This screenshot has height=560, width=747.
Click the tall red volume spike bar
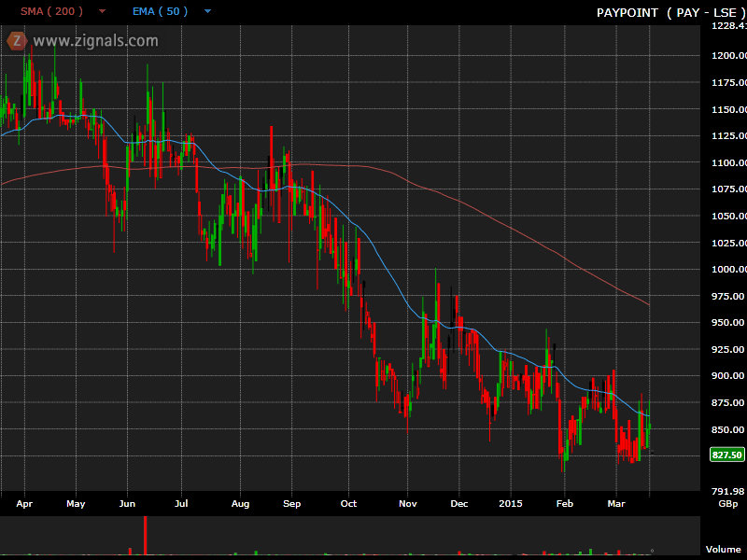[x=146, y=536]
